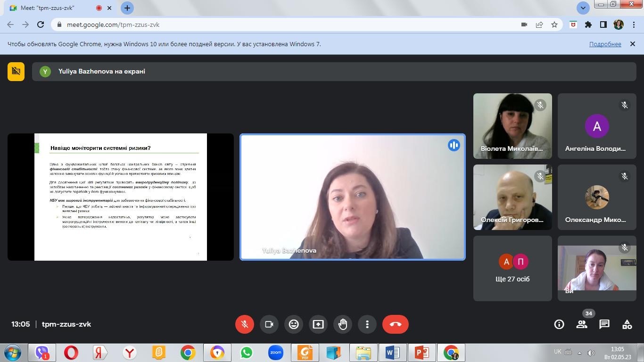Screen dimensions: 644x362
Task: Open activities icon in bottom bar
Action: (x=627, y=324)
